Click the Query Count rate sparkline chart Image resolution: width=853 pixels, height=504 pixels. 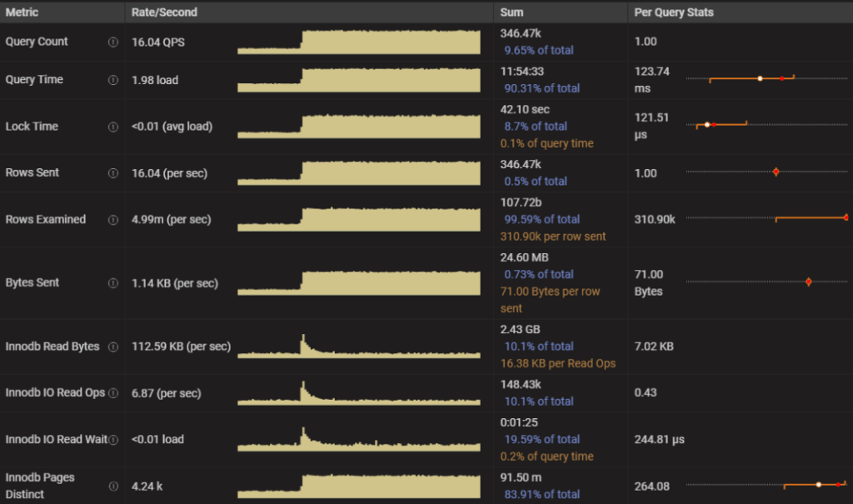tap(358, 42)
